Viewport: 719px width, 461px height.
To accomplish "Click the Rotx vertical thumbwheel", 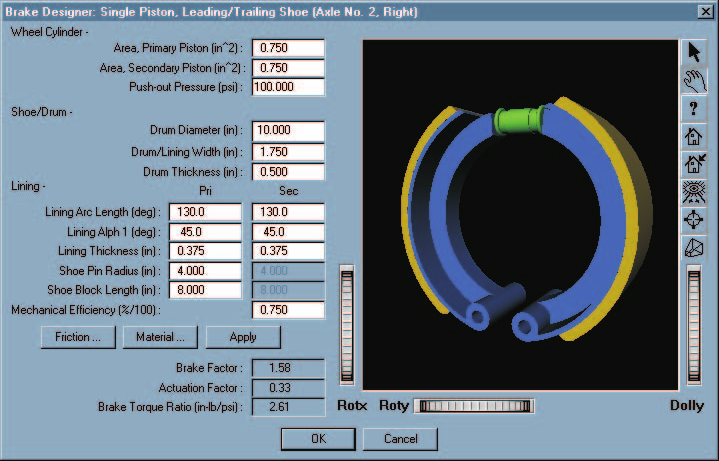I will pyautogui.click(x=347, y=325).
